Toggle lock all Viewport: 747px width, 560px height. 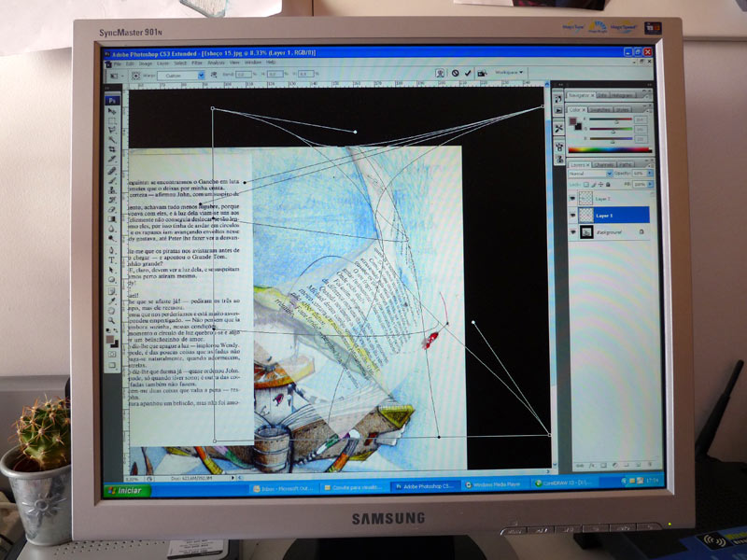tap(608, 185)
